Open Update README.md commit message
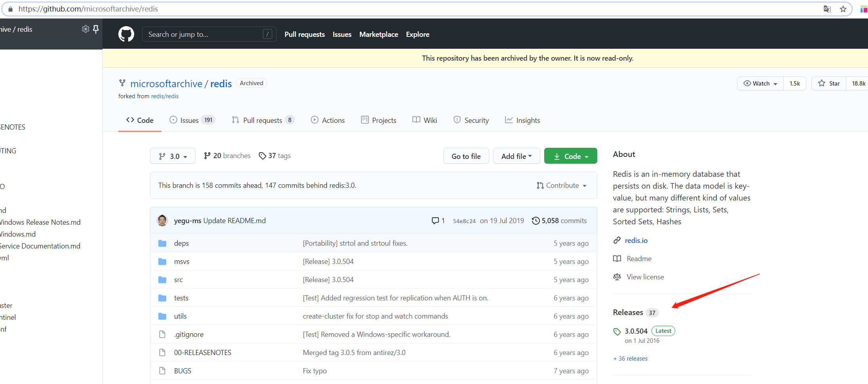The height and width of the screenshot is (384, 868). click(x=234, y=220)
